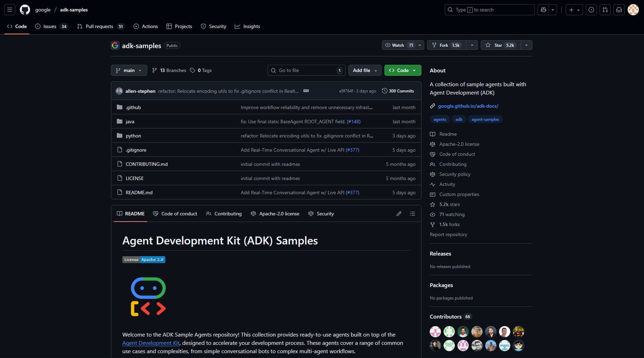Open the green Code dropdown
Image resolution: width=644 pixels, height=358 pixels.
(x=402, y=70)
